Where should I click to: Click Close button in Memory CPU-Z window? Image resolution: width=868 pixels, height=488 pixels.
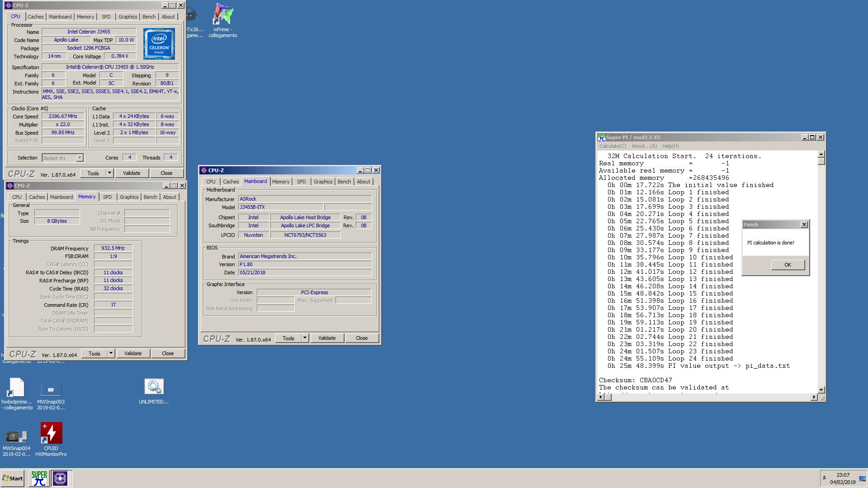(168, 353)
